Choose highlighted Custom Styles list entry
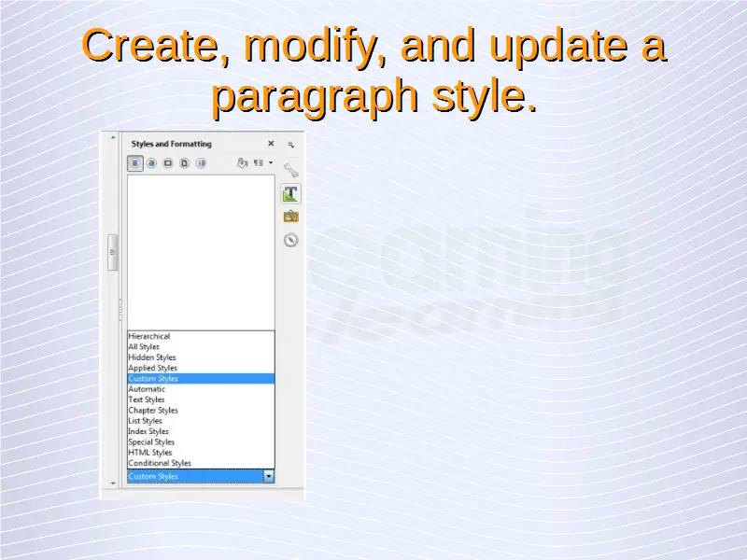Viewport: 747px width, 560px height. [x=201, y=379]
